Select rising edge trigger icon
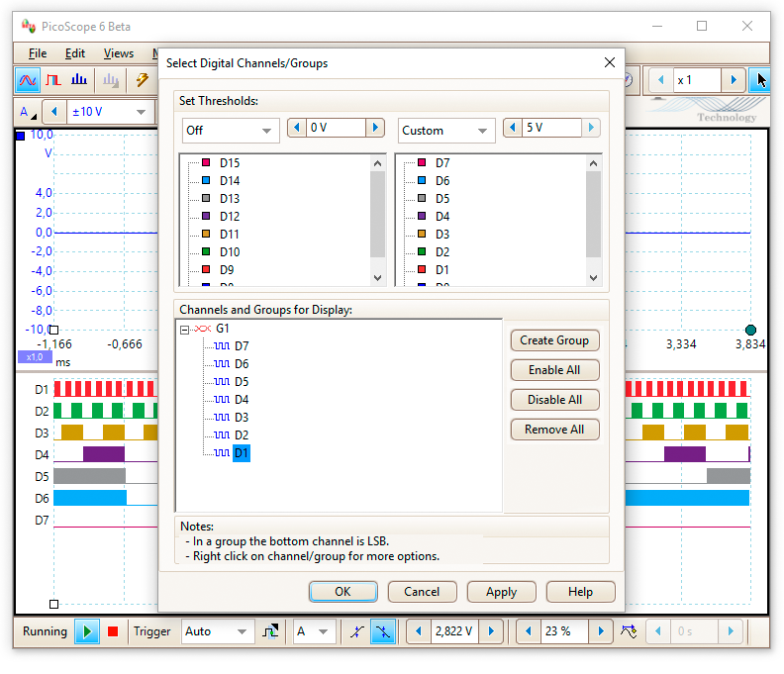This screenshot has width=784, height=674. (357, 631)
